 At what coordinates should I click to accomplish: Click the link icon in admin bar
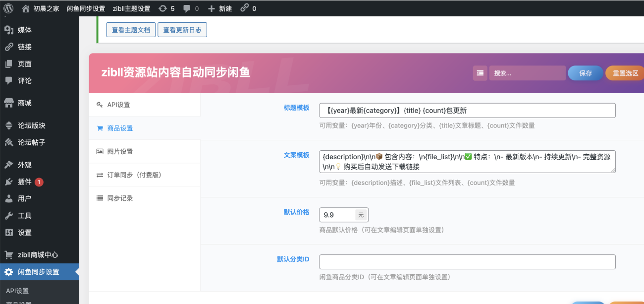(x=244, y=8)
